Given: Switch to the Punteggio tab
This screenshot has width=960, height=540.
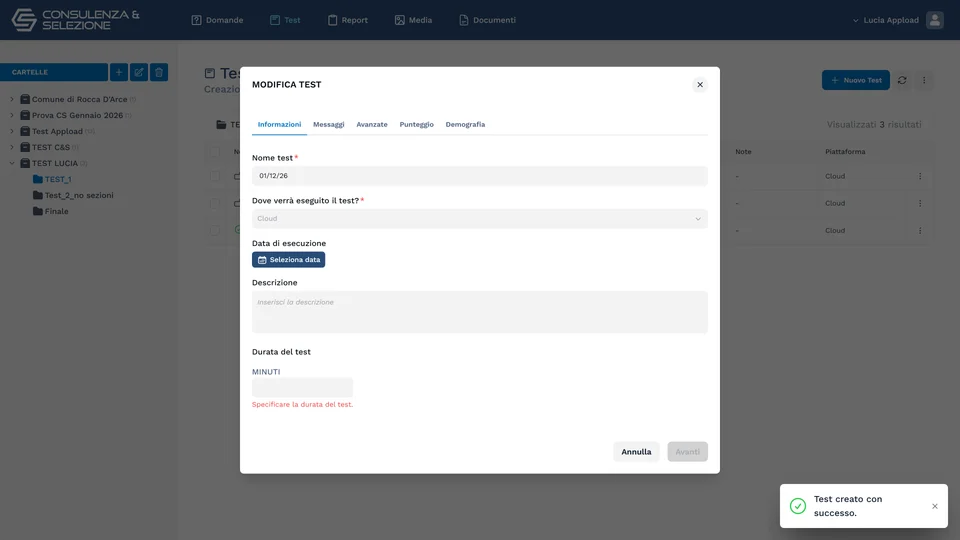Looking at the screenshot, I should (416, 124).
